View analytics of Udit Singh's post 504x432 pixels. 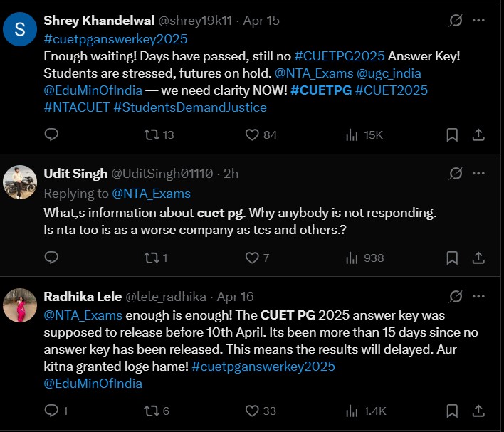(352, 258)
